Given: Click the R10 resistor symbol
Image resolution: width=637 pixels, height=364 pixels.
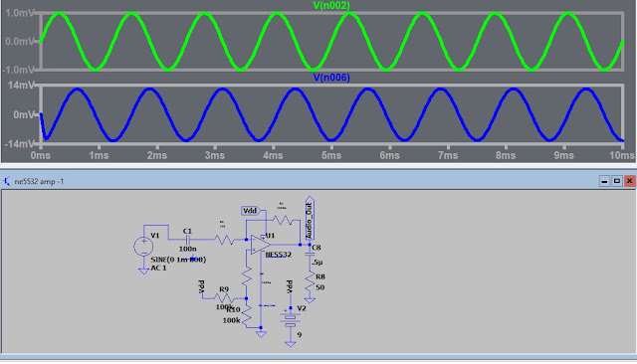Looking at the screenshot, I should coord(247,314).
